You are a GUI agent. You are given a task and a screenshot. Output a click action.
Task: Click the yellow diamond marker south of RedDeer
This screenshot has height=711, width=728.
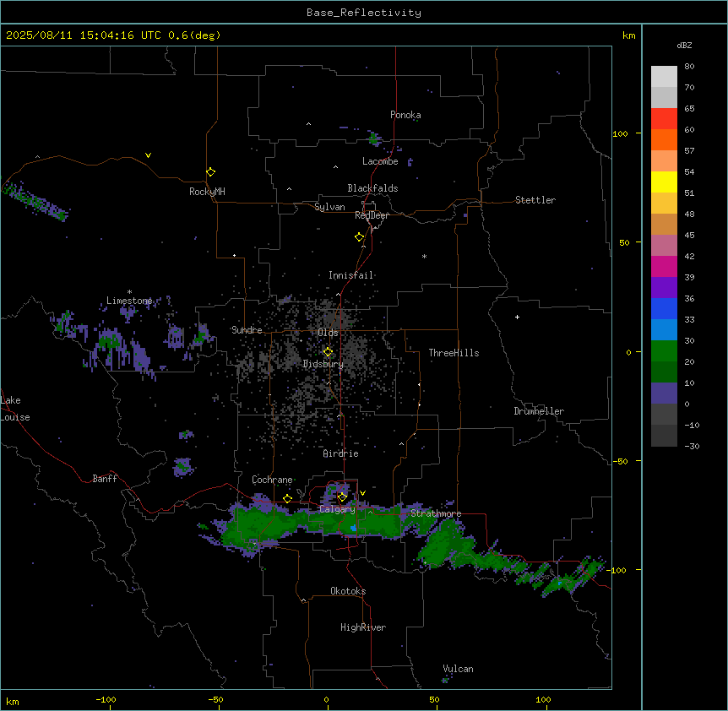tap(359, 236)
